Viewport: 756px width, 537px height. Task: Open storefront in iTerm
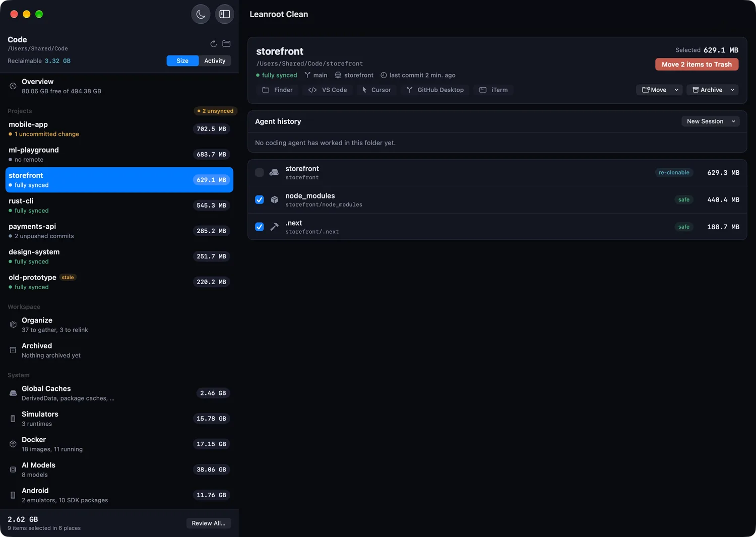click(x=493, y=90)
